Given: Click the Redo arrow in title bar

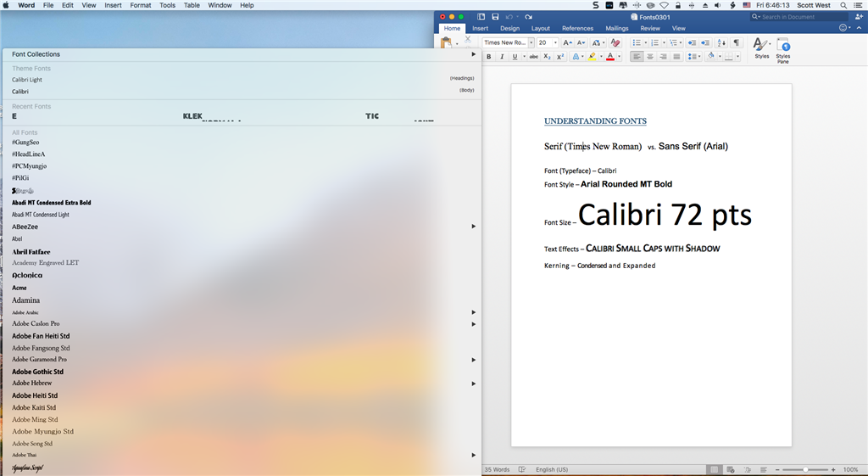Looking at the screenshot, I should click(529, 17).
